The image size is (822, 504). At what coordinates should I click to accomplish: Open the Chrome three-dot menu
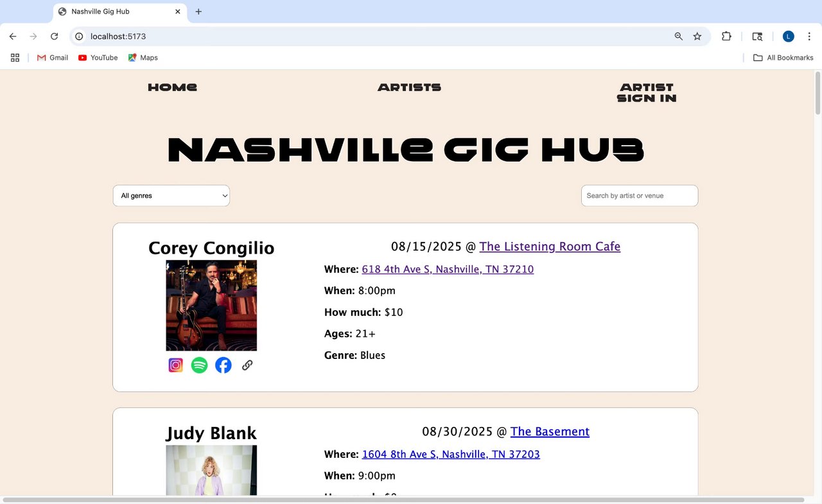(809, 37)
